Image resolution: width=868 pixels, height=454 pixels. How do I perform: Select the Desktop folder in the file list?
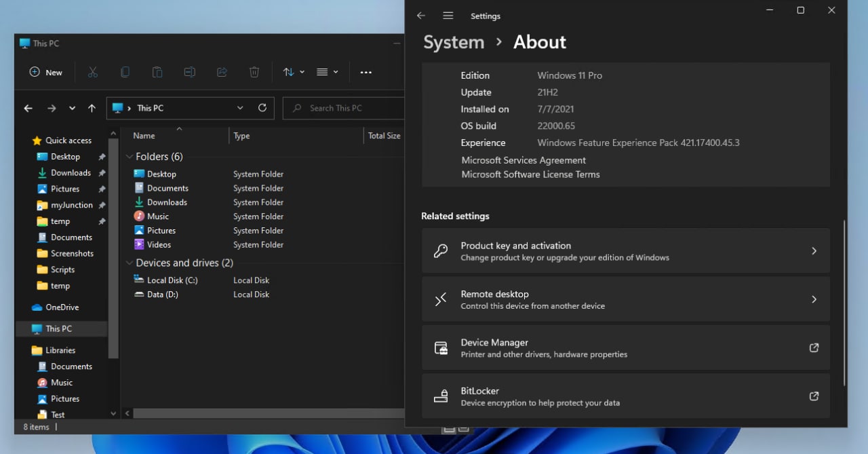[x=161, y=174]
